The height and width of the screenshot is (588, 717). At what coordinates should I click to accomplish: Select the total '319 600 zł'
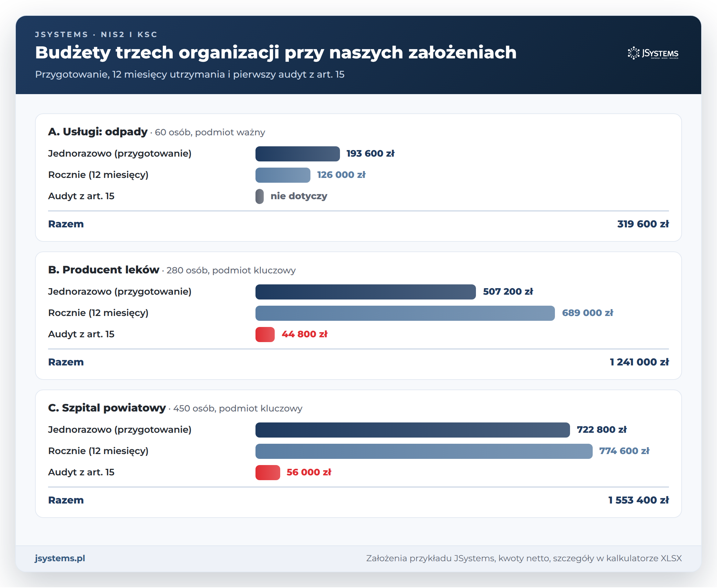pyautogui.click(x=643, y=224)
